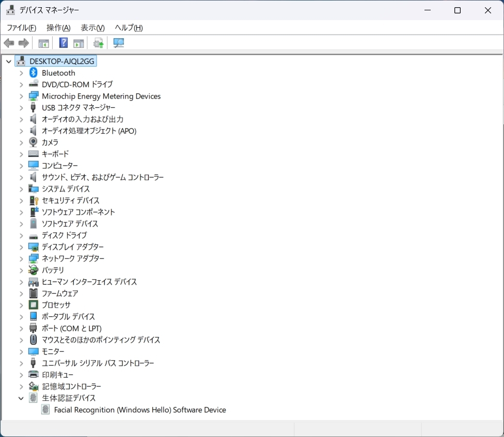Click the fingerprint icon beside 生体認証デバイス
504x437 pixels.
coord(34,398)
